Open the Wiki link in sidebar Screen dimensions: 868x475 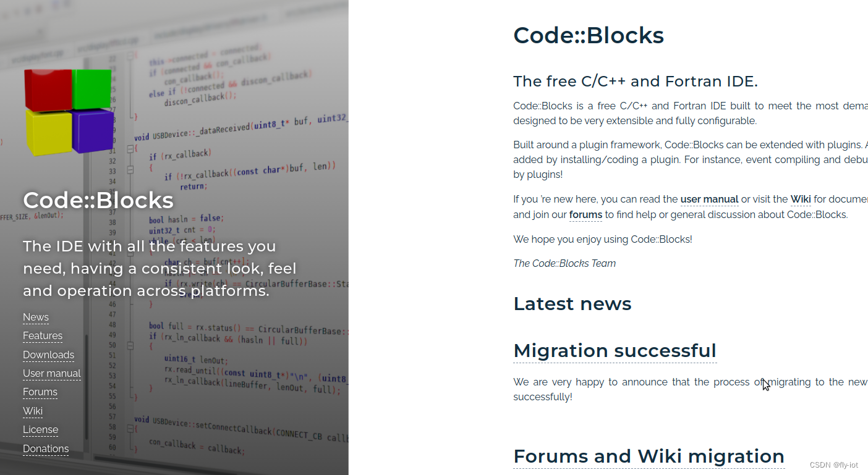pos(33,411)
